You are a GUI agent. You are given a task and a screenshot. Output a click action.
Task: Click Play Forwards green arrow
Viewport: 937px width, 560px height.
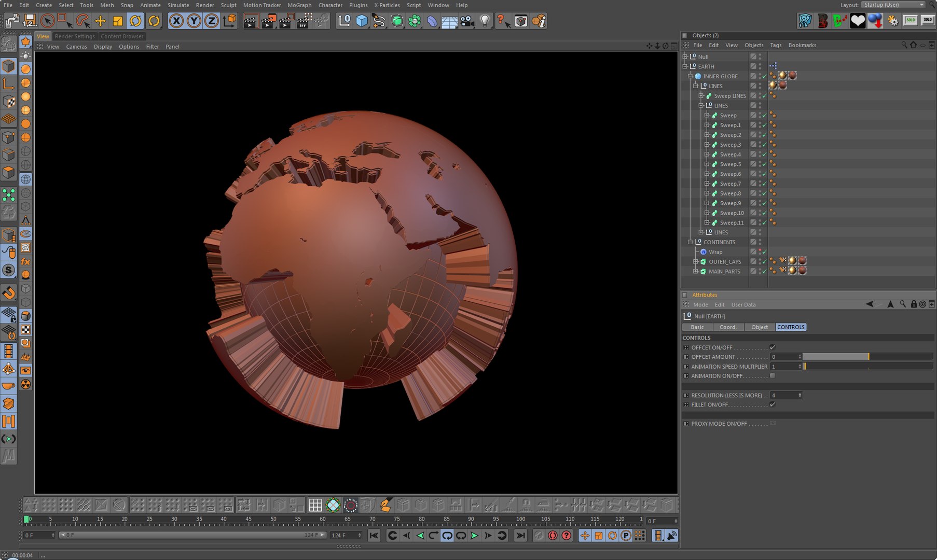(x=474, y=536)
